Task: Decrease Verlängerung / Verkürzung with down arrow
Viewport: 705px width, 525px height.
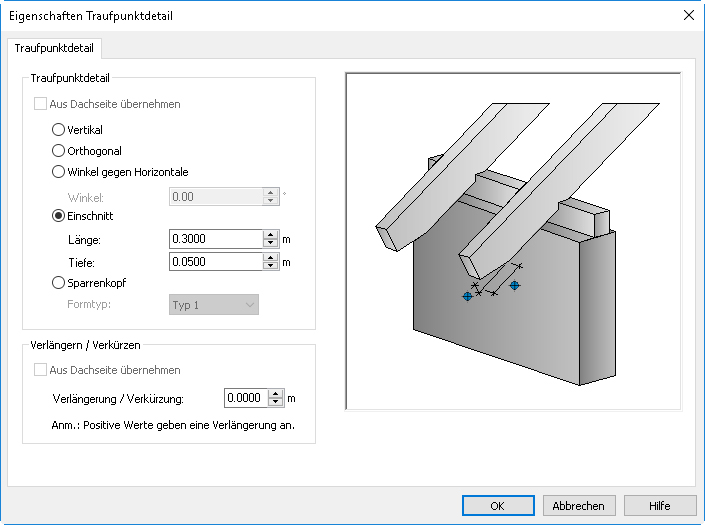Action: (276, 403)
